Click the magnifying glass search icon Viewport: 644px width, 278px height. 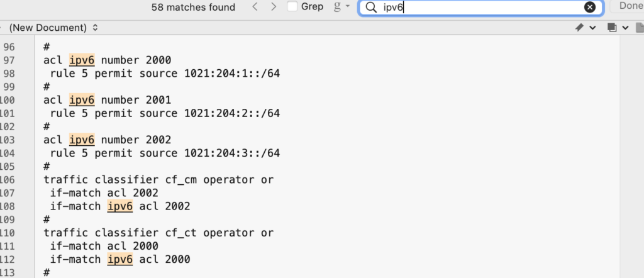click(371, 7)
